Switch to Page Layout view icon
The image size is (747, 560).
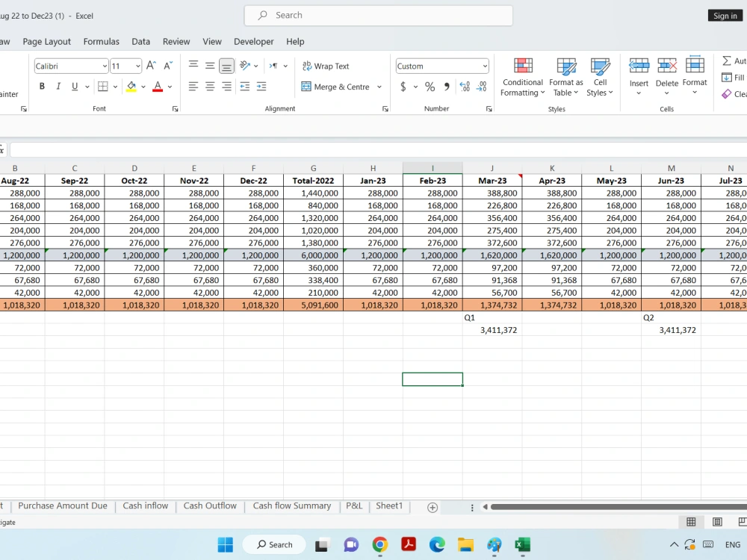pyautogui.click(x=717, y=522)
